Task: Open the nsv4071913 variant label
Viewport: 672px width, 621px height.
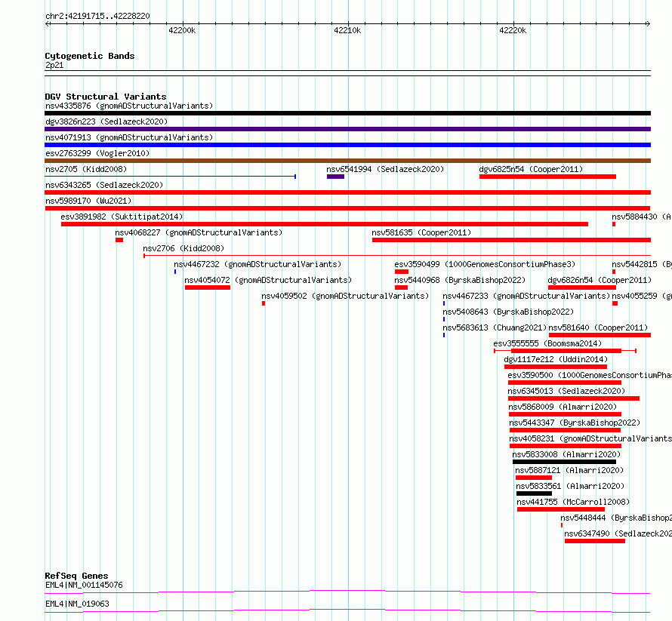Action: point(129,137)
